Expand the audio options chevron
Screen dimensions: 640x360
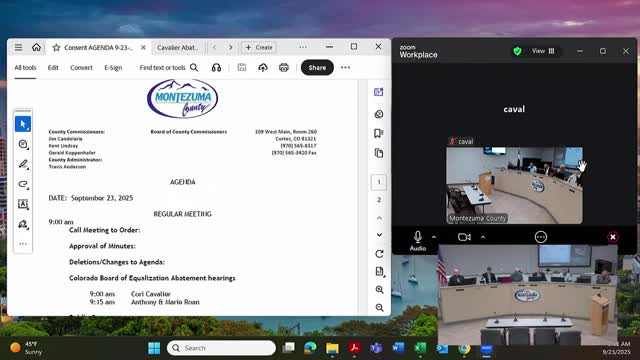coord(434,237)
